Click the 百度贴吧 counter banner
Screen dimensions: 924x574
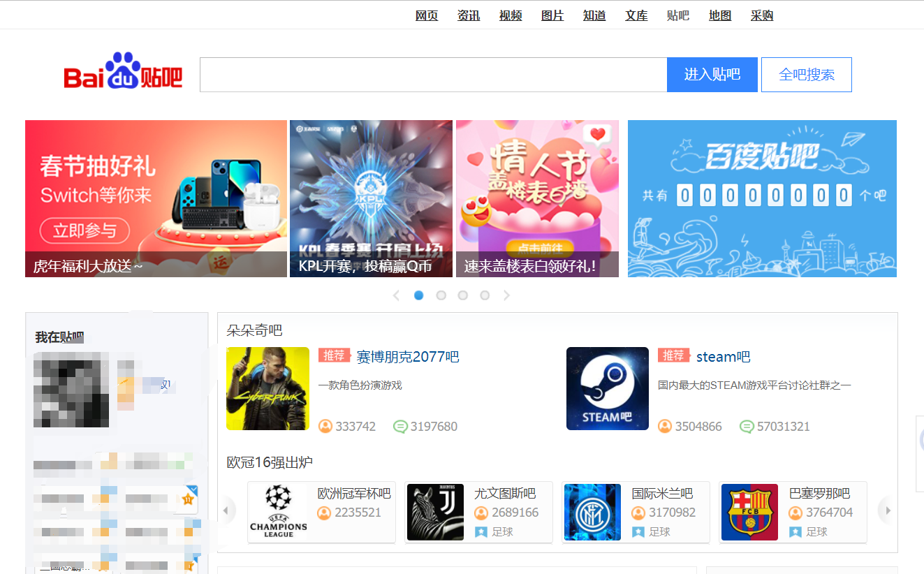click(762, 198)
